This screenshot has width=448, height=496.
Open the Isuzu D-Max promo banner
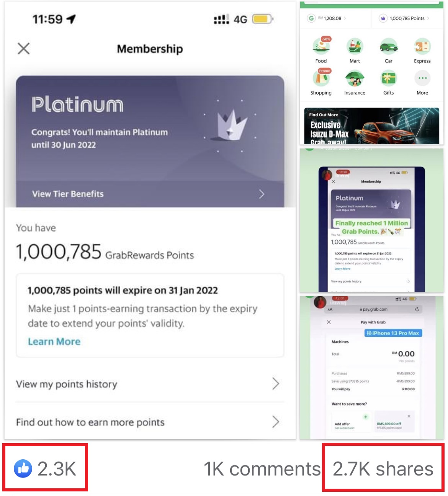pos(371,126)
